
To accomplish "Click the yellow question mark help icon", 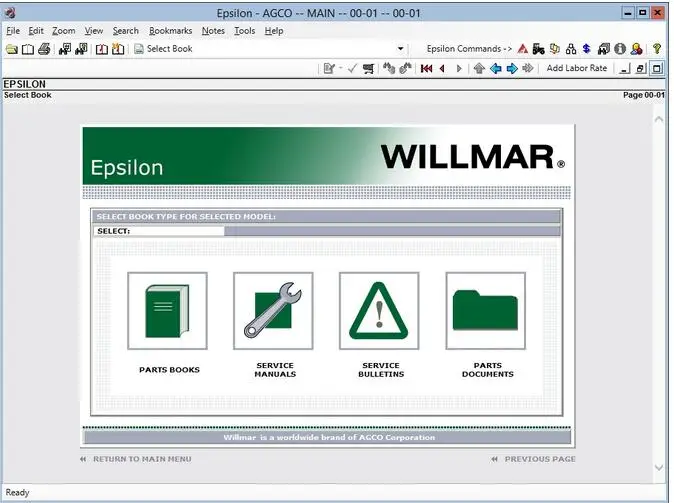I will pos(657,49).
